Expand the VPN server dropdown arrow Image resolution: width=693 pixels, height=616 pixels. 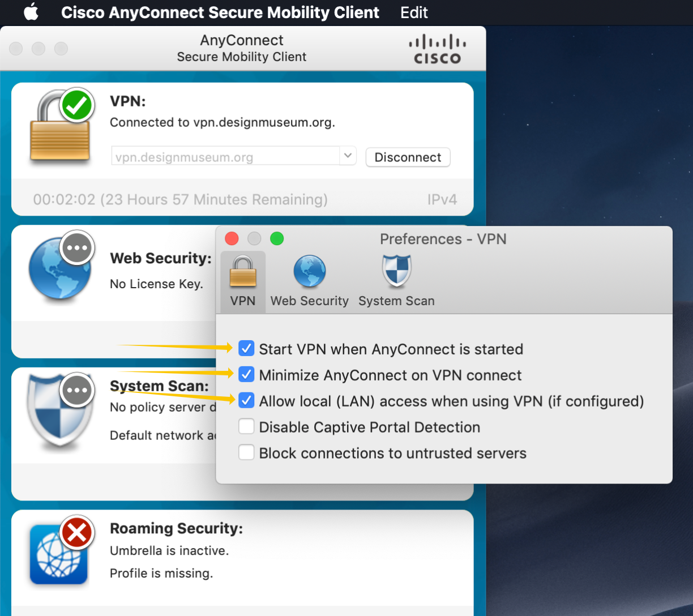point(348,156)
